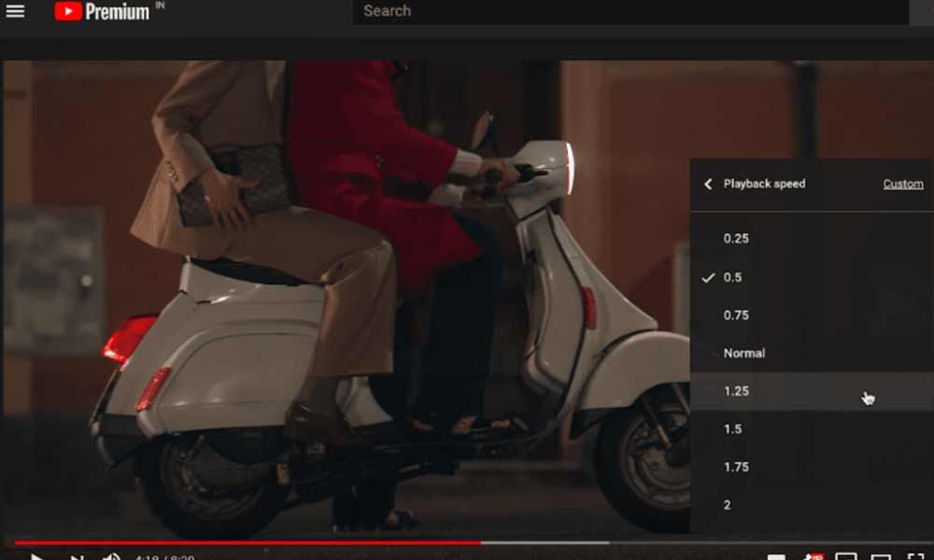Enable the miniplayer view

846,557
